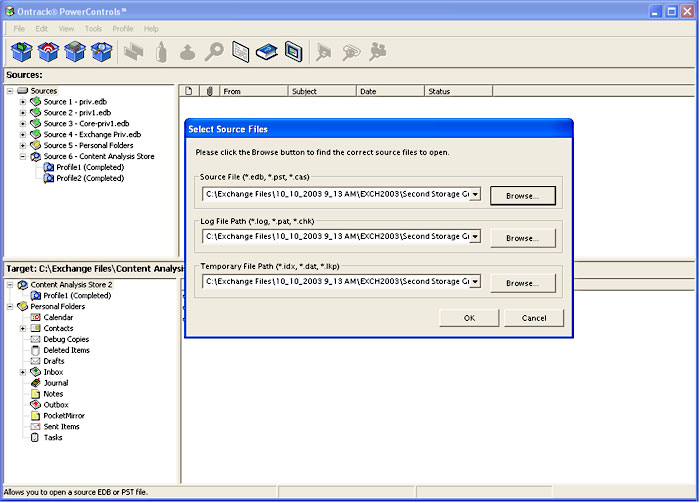Open the Log File Path dropdown arrow

point(475,237)
